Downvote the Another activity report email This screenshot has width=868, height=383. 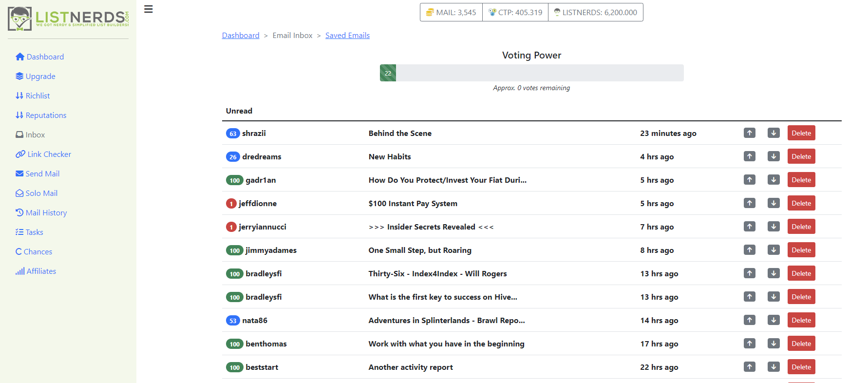(774, 367)
